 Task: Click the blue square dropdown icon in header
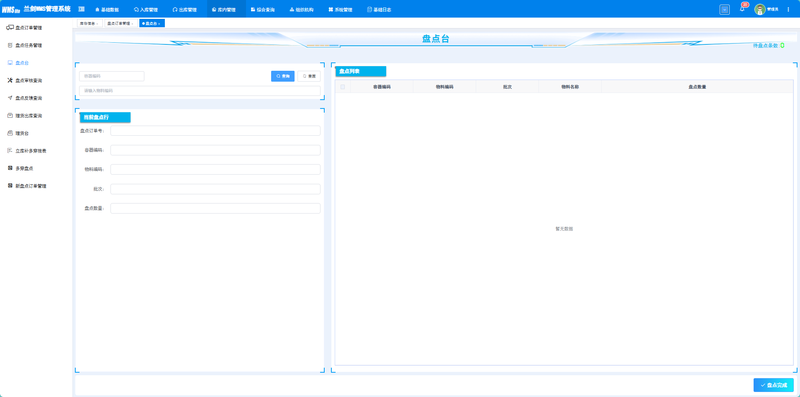[x=724, y=9]
